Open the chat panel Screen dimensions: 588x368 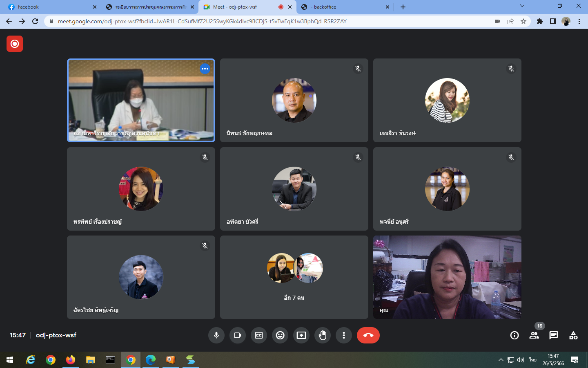tap(554, 335)
